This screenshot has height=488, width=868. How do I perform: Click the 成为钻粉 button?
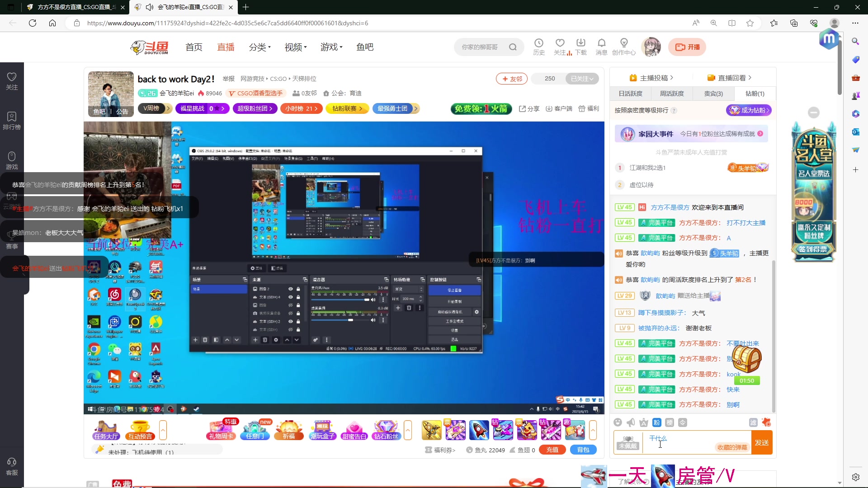coord(749,110)
